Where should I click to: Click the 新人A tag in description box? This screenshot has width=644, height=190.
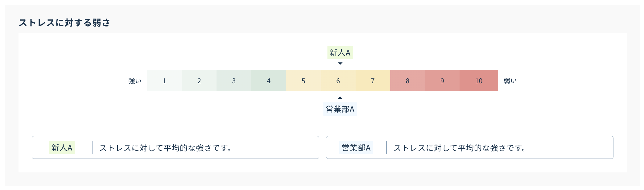[62, 147]
